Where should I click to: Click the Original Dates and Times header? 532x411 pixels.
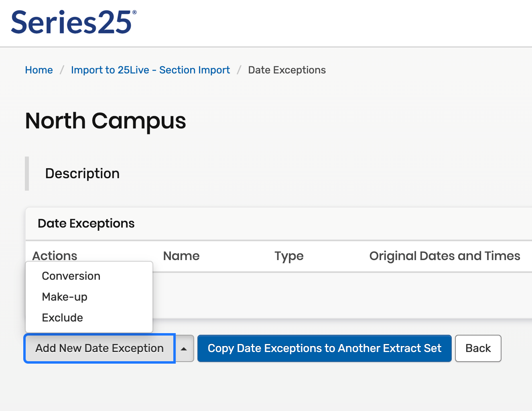(445, 256)
